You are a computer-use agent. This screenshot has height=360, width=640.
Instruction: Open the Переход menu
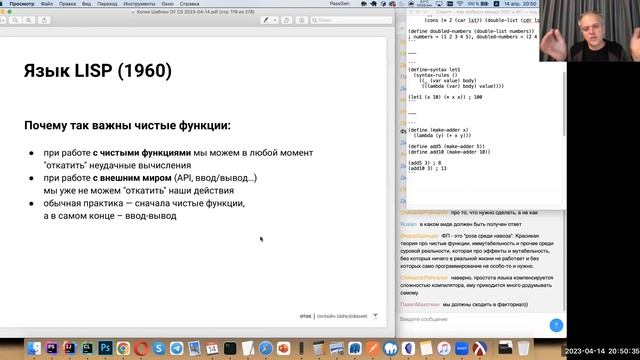pos(107,4)
